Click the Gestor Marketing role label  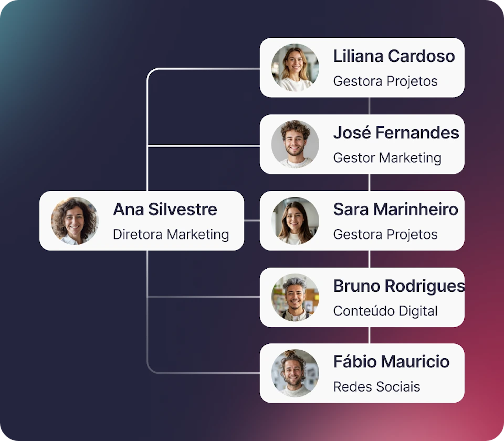[387, 158]
